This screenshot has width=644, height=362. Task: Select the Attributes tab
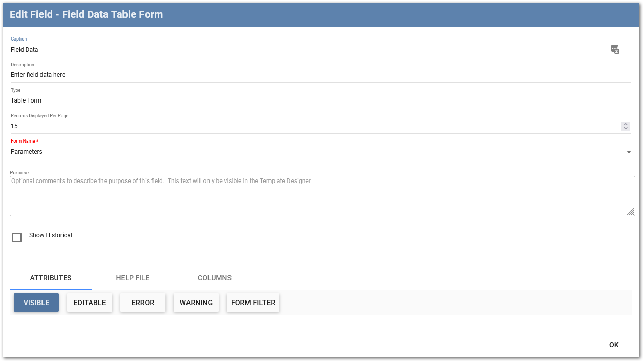[x=51, y=278]
